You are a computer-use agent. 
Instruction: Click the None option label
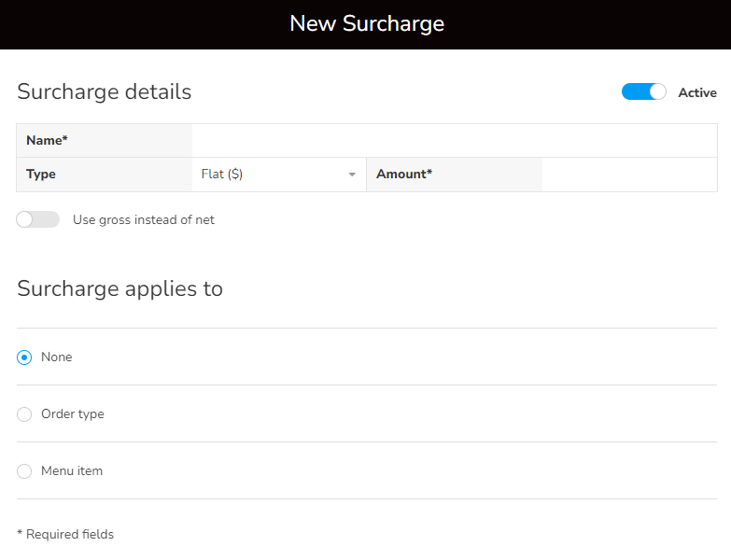coord(56,357)
